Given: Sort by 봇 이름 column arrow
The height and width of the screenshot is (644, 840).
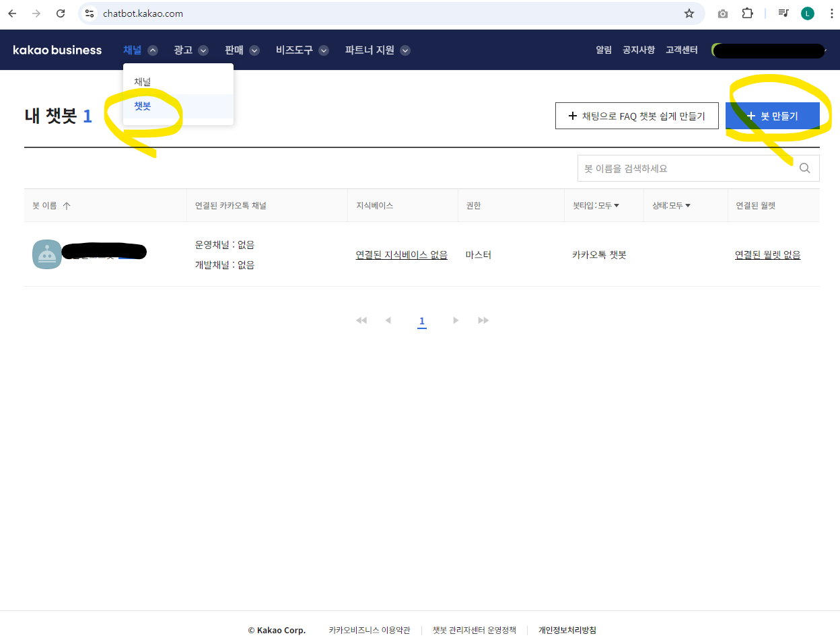Looking at the screenshot, I should point(67,206).
